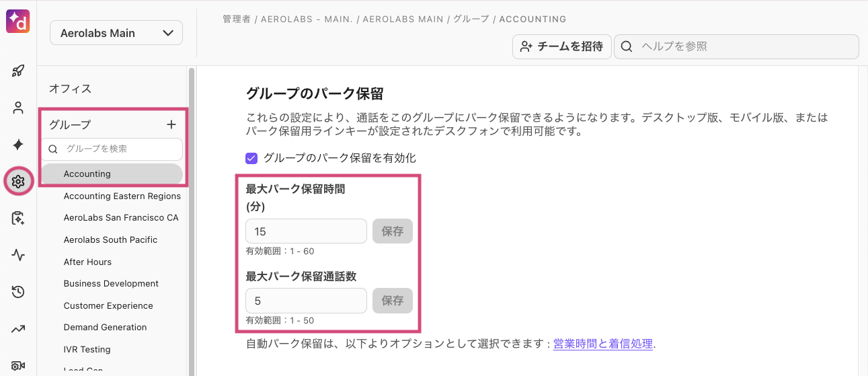The image size is (868, 376).
Task: Click the trending analytics arrow icon
Action: (18, 329)
